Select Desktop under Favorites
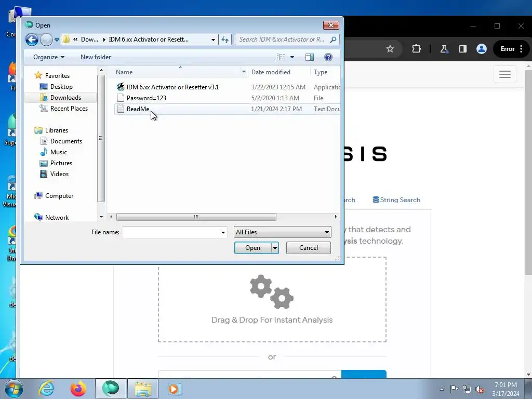 (61, 87)
